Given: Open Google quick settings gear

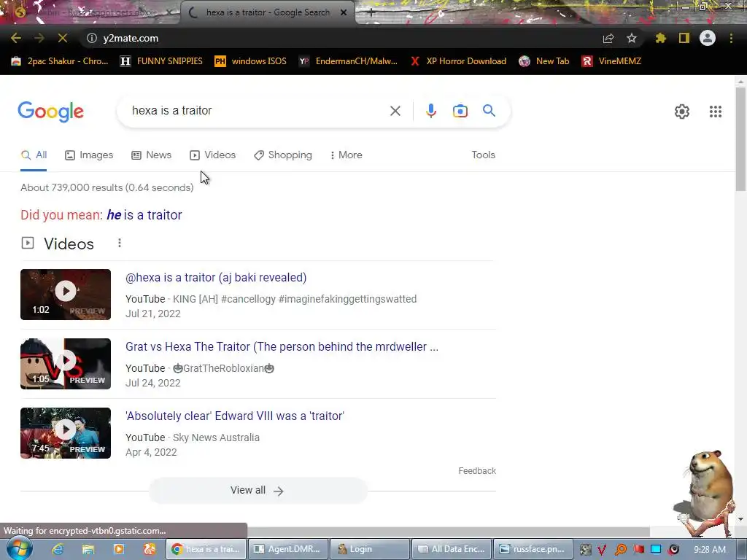Looking at the screenshot, I should pyautogui.click(x=682, y=112).
